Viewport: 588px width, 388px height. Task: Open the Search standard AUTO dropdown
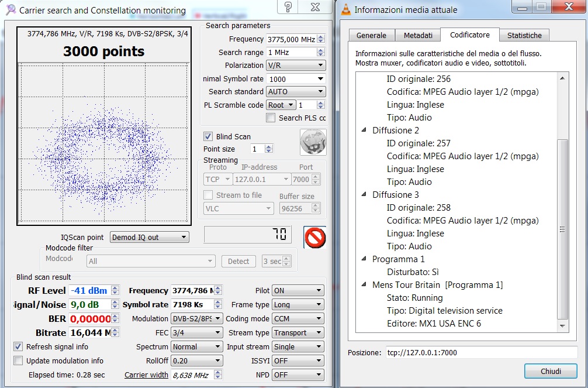tap(296, 92)
